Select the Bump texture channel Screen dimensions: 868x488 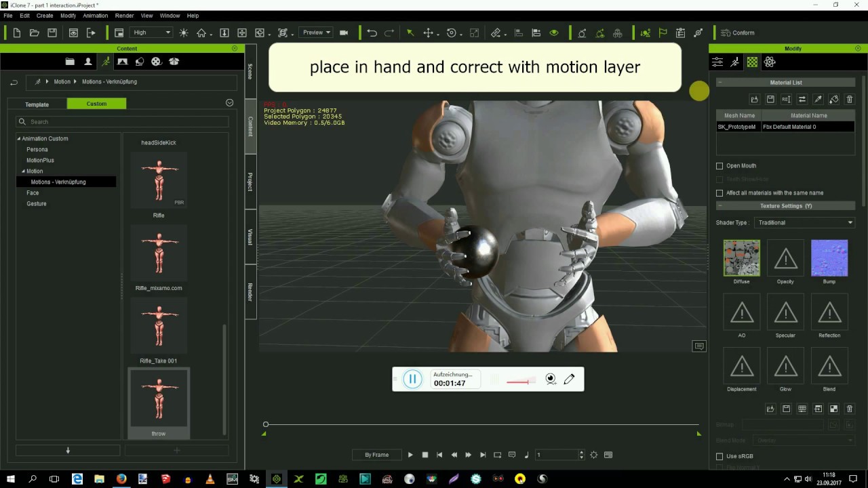[829, 258]
